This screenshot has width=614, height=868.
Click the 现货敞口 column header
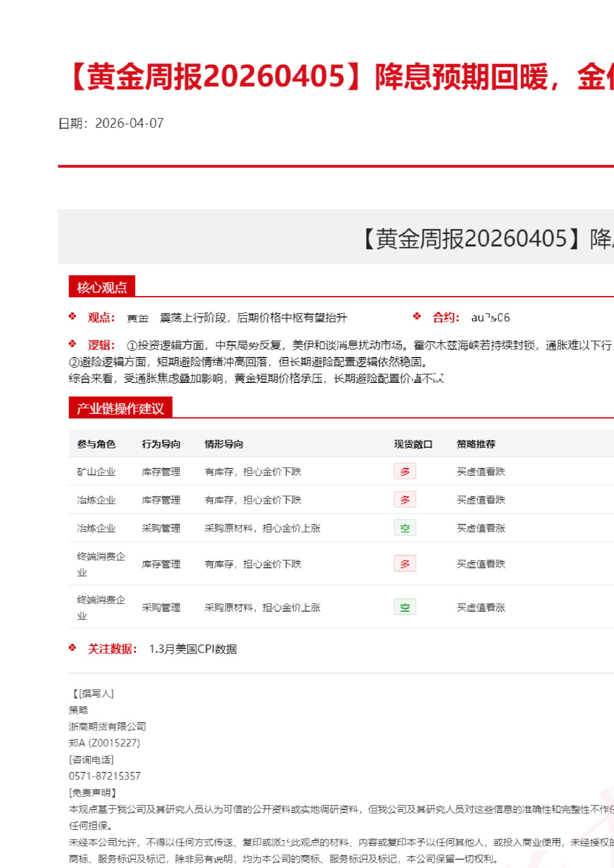point(413,444)
